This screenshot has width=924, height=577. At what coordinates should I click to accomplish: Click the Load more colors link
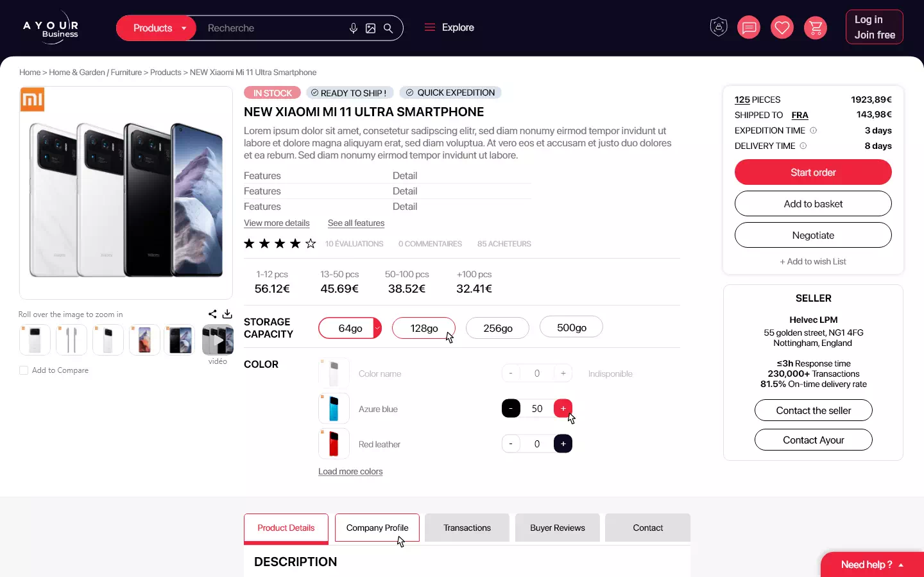(350, 472)
